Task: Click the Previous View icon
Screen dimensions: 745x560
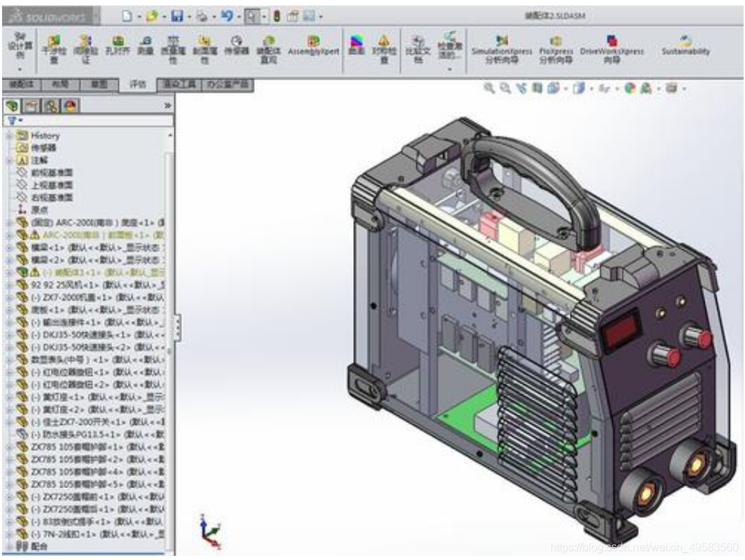Action: [x=521, y=88]
